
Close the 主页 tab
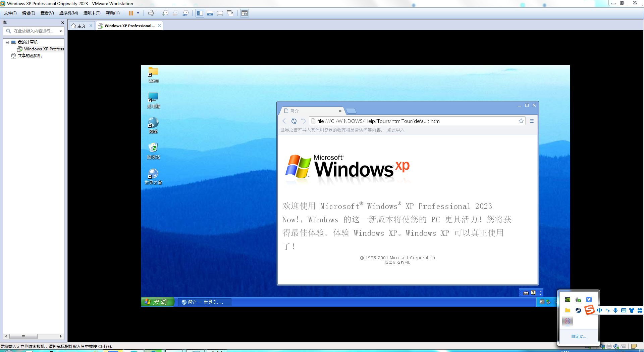(91, 26)
